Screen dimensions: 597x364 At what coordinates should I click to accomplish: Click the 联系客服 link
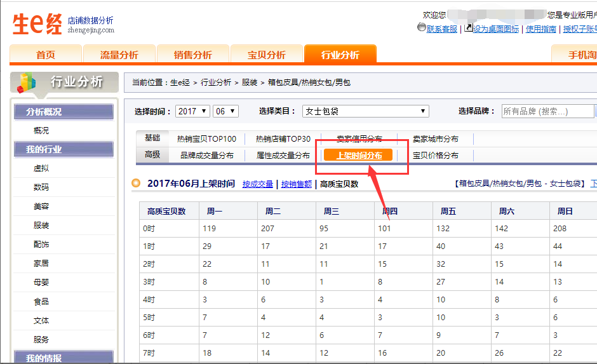tap(442, 29)
